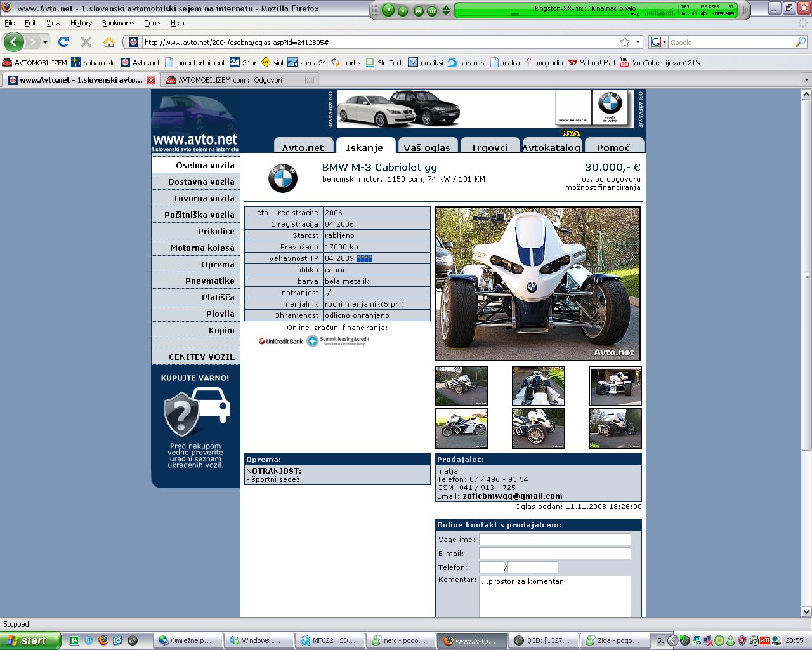Click the UniCredit Bank financing logo
812x650 pixels.
tap(281, 342)
